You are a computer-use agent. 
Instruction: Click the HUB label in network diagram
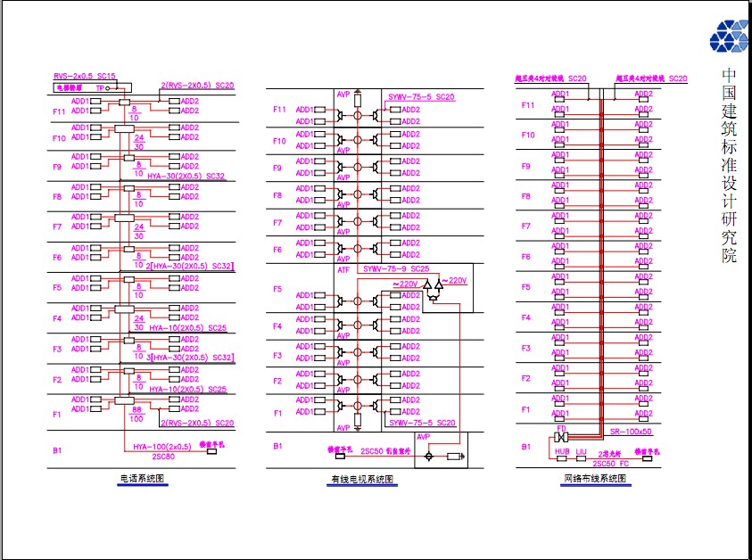click(562, 451)
